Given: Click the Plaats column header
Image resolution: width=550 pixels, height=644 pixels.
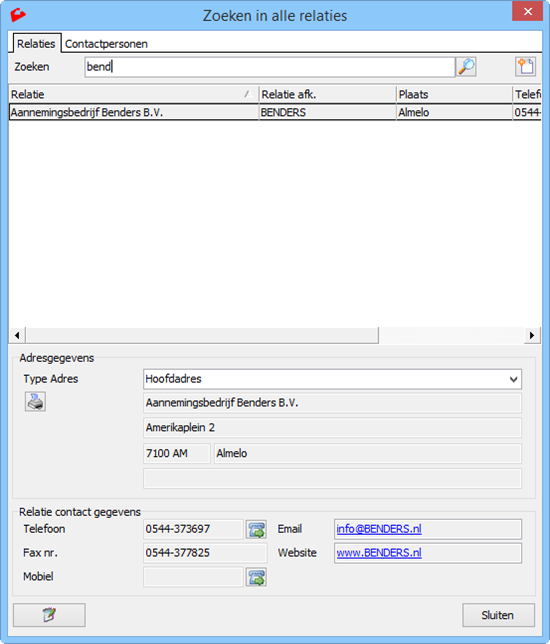Looking at the screenshot, I should pyautogui.click(x=454, y=94).
